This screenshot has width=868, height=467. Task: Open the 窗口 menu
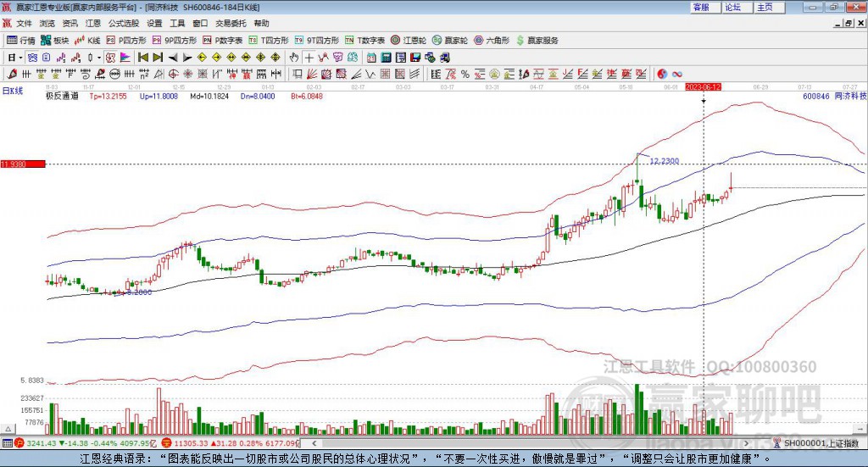[200, 23]
